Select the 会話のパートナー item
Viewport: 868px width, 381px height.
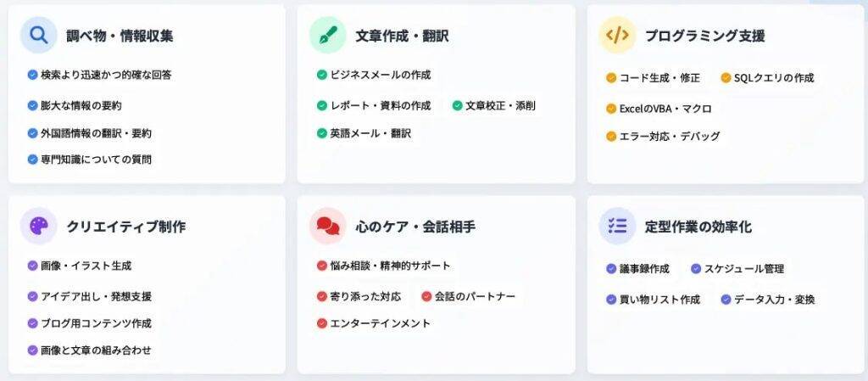(x=474, y=297)
